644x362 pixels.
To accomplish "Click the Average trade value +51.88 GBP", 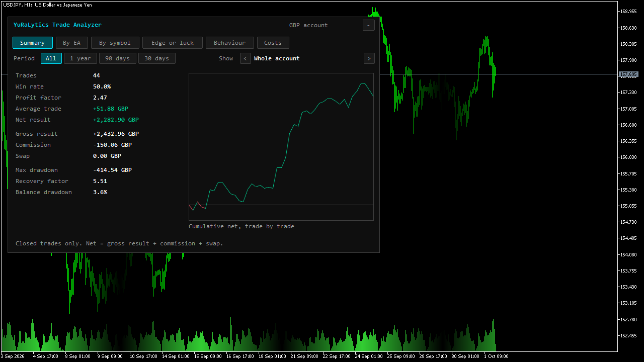I will pos(111,109).
